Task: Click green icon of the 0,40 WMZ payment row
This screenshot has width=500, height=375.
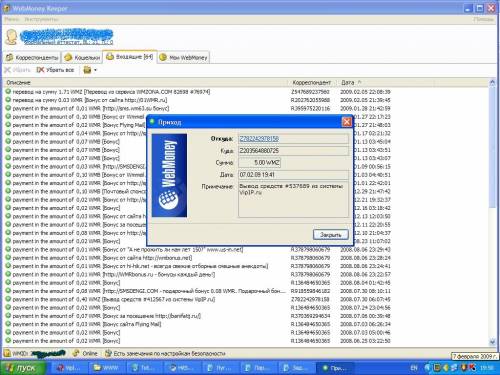Action: point(8,299)
